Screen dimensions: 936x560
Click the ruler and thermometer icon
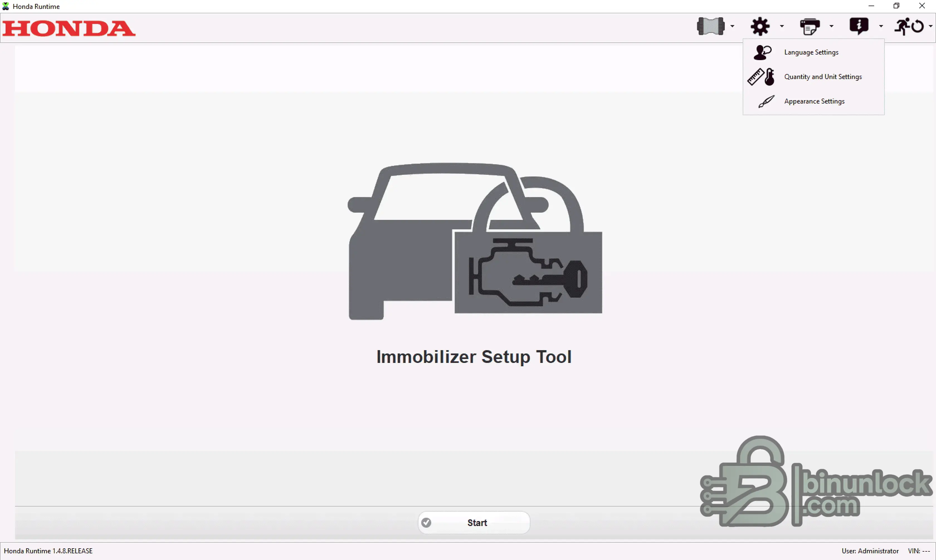pos(761,77)
